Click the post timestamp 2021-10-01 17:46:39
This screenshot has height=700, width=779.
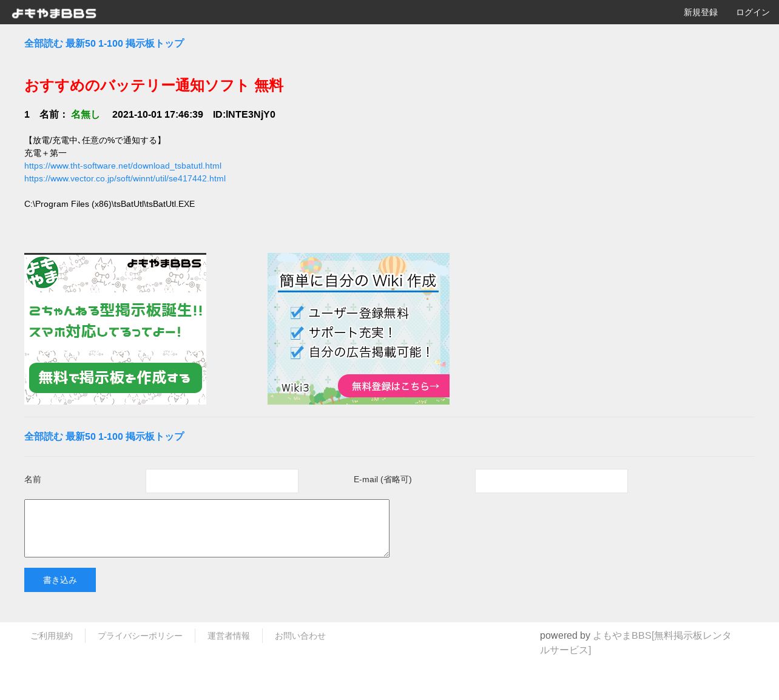(158, 115)
